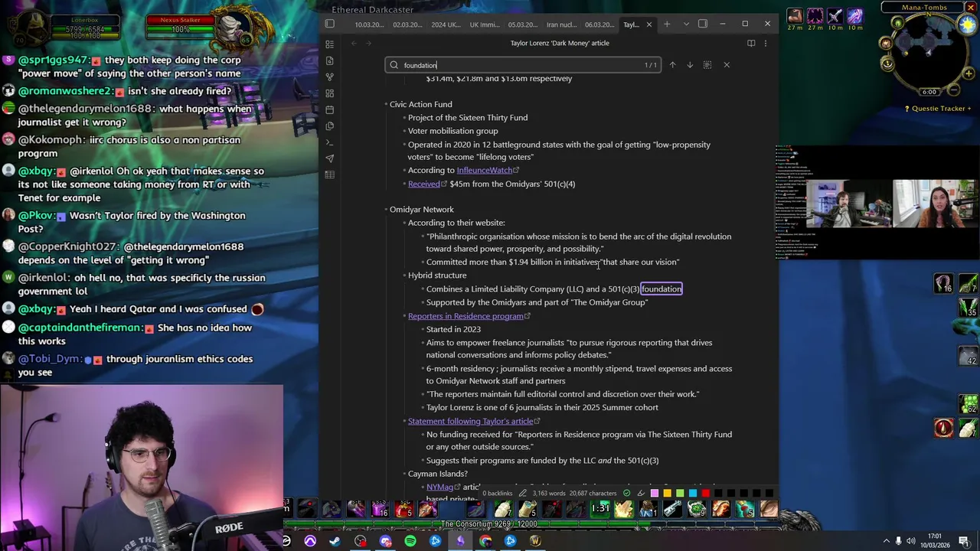Open the command palette ribbon icon
The image size is (980, 551).
pos(329,142)
